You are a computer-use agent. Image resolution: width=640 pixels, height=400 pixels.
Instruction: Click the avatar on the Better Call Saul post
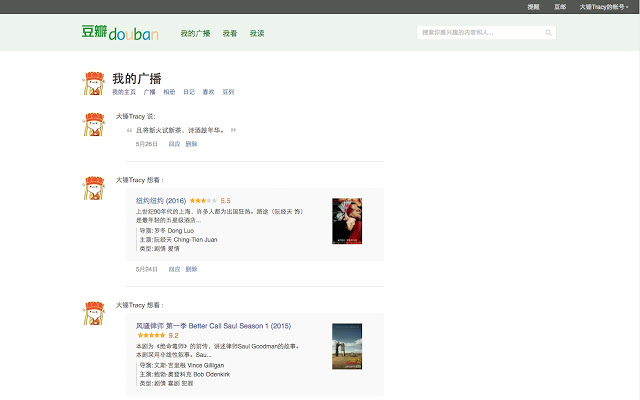coord(94,313)
